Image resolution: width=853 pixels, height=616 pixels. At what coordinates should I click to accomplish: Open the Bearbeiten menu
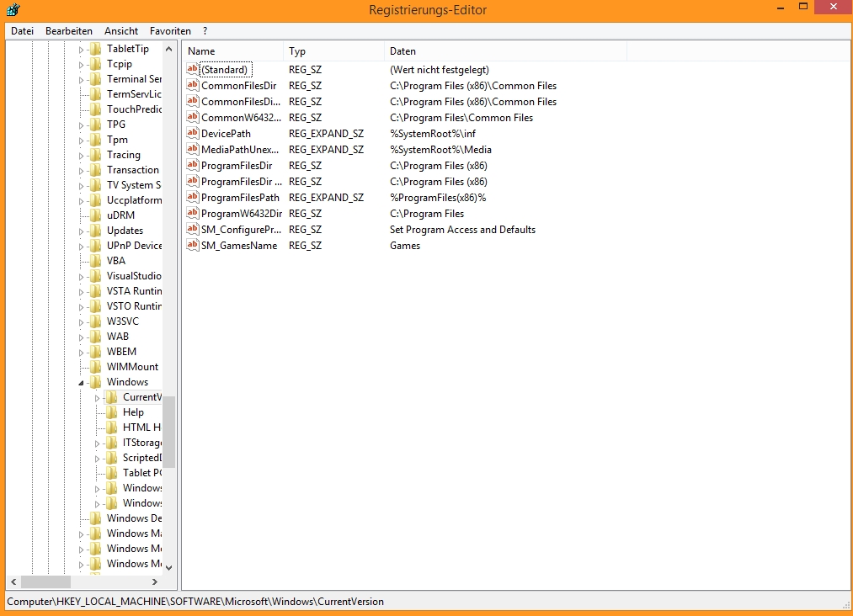pyautogui.click(x=68, y=31)
